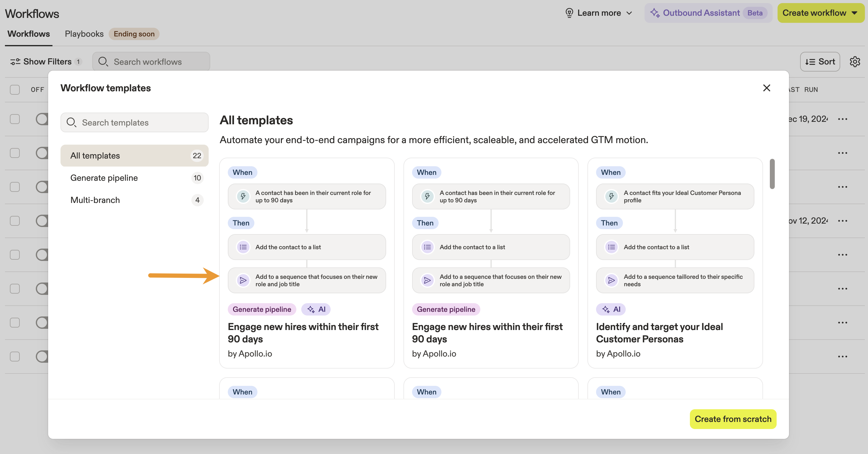
Task: Click the lightning trigger icon on the first template
Action: (x=243, y=196)
